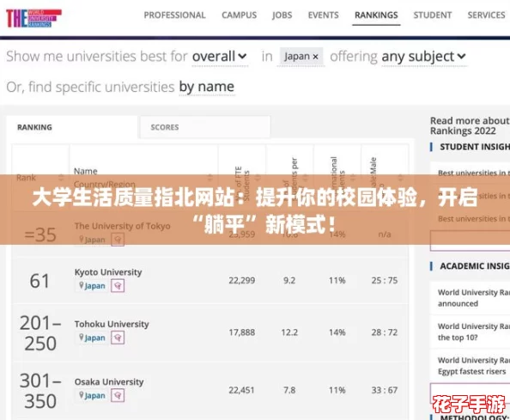Open 'World University Rankings announced' article
Viewport: 510px width, 420px height.
tap(474, 298)
